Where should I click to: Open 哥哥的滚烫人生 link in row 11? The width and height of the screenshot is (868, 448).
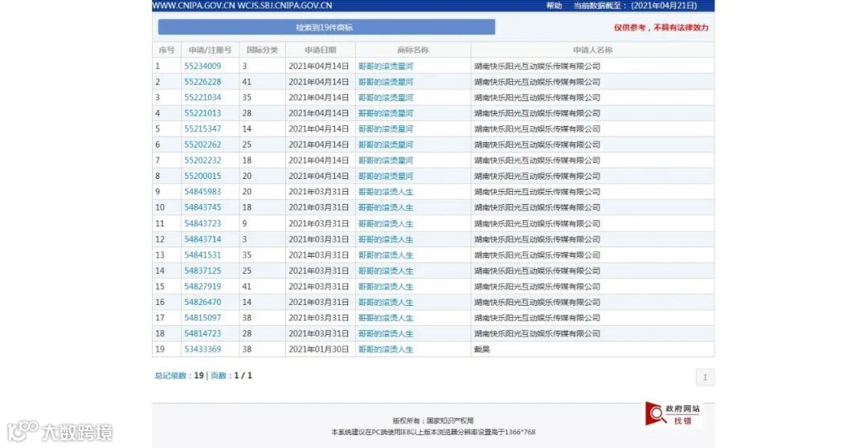pos(386,223)
